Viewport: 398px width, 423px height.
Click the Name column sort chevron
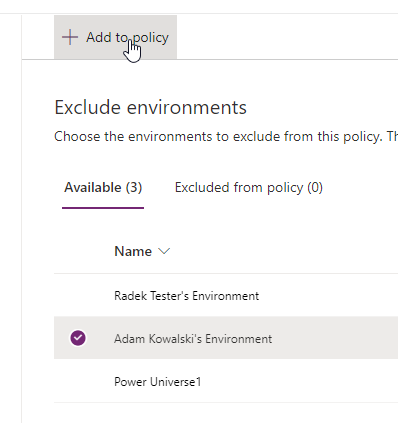164,251
